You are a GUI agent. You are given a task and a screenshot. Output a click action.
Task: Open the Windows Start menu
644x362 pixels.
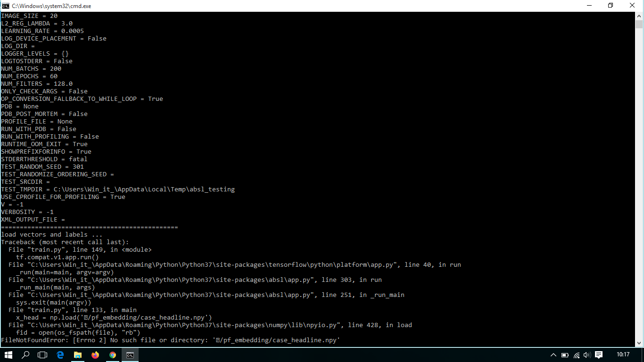pyautogui.click(x=8, y=355)
